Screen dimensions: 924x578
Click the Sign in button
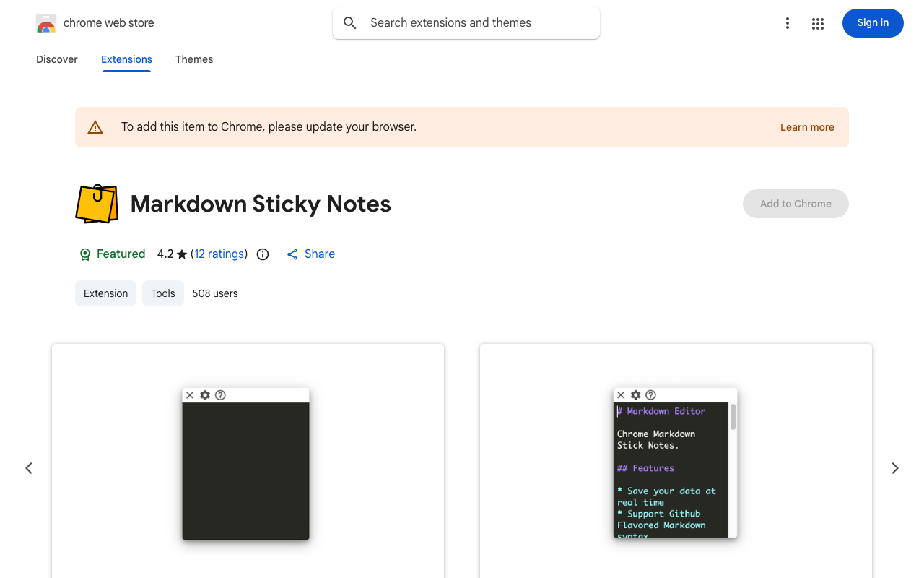(873, 23)
